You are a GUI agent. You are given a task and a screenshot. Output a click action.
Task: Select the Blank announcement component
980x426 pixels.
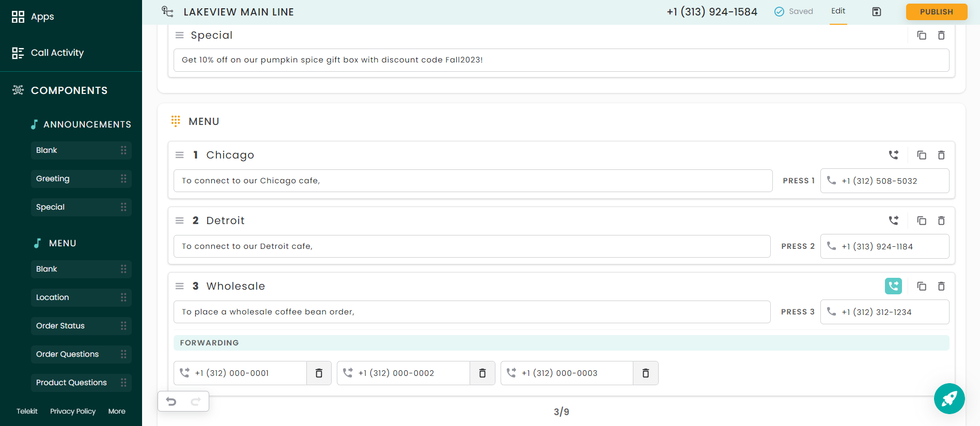[81, 150]
